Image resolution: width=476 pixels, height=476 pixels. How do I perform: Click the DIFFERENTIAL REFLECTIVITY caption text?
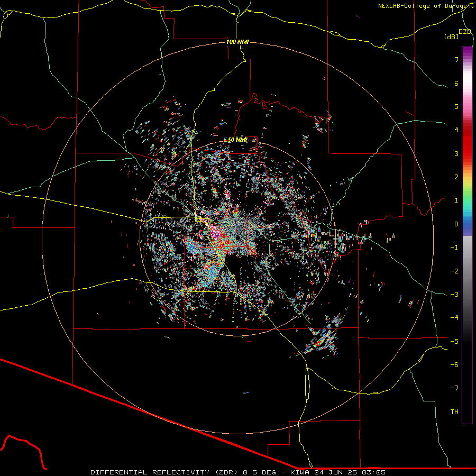[x=150, y=472]
